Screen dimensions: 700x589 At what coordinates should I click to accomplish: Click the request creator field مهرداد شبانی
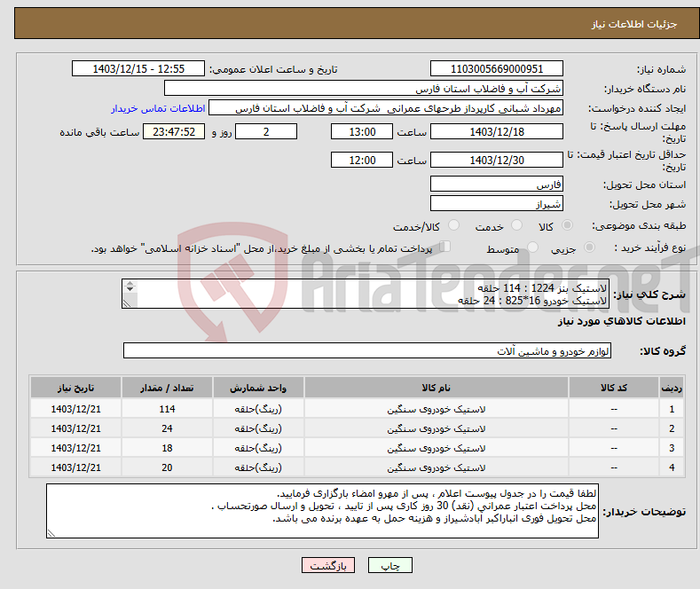click(x=386, y=108)
